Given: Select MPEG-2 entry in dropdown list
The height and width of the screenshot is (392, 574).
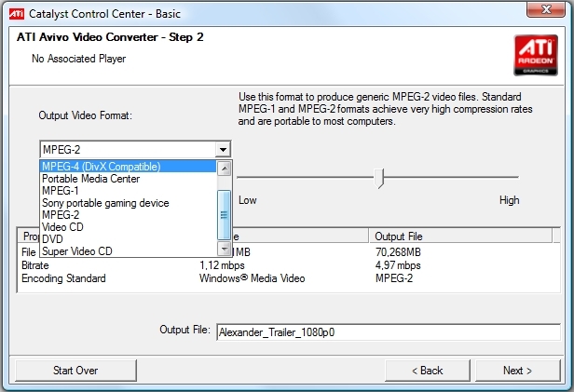Looking at the screenshot, I should (129, 215).
